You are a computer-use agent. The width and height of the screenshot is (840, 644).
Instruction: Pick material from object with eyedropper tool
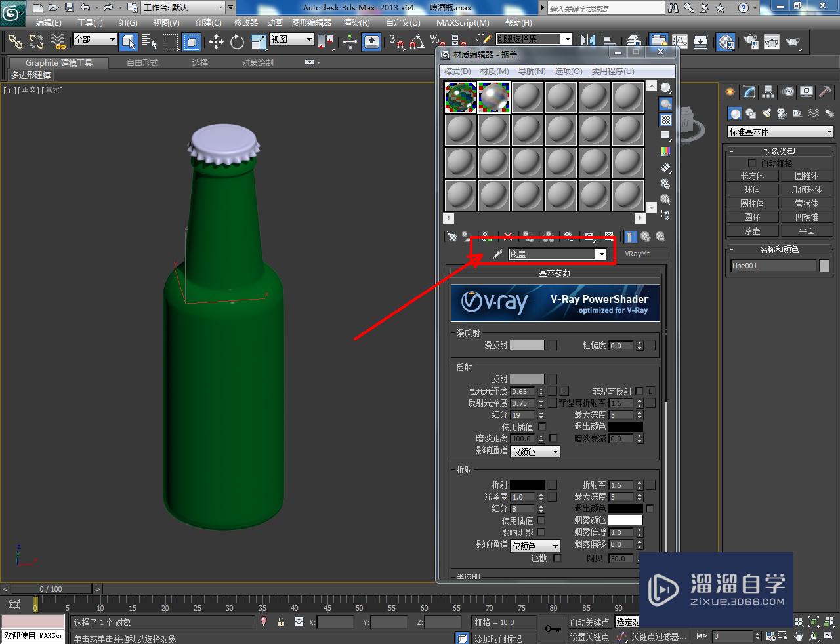498,253
